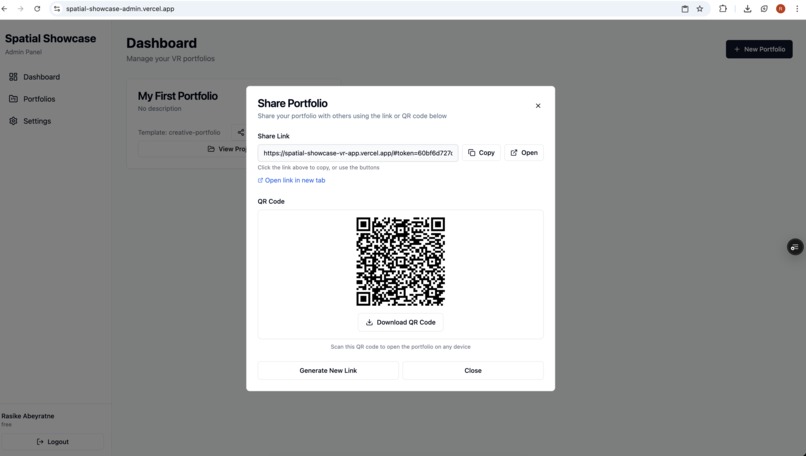Click the user name Rasike Abeyratne
Screen dimensions: 806x456
click(28, 416)
